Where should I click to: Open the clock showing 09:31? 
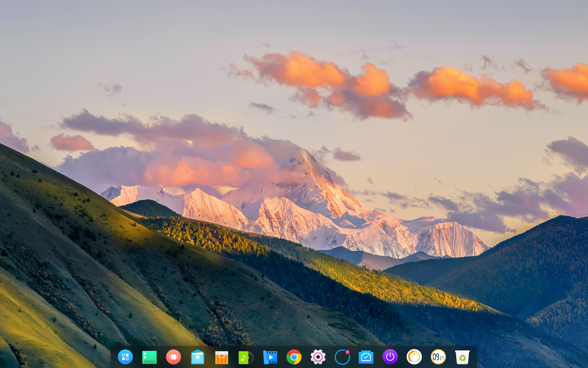[x=438, y=357]
